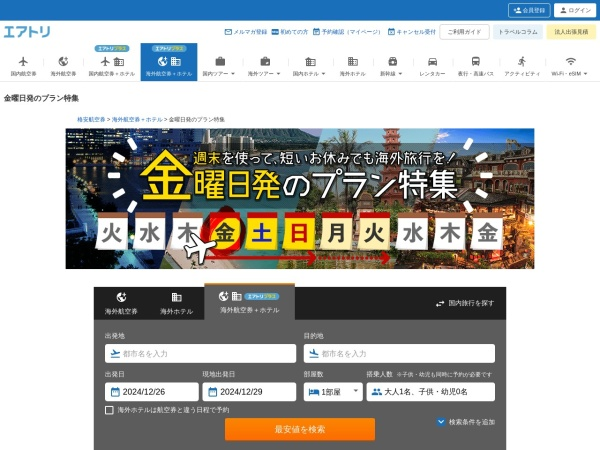
Task: Click people icon in 搭乗人数 field
Action: [377, 392]
